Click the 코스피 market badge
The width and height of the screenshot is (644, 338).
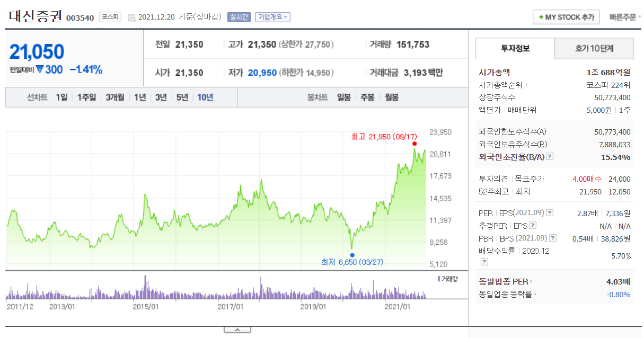pyautogui.click(x=110, y=17)
